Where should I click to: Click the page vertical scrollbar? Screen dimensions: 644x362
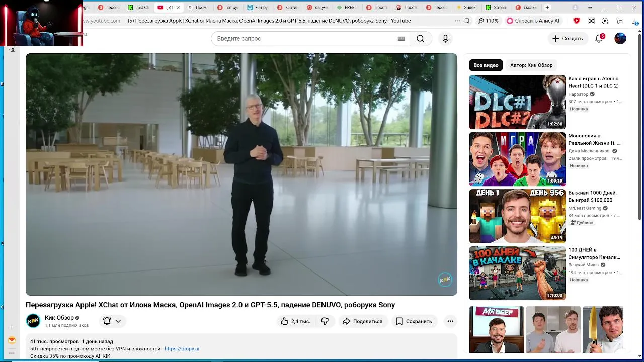click(640, 126)
